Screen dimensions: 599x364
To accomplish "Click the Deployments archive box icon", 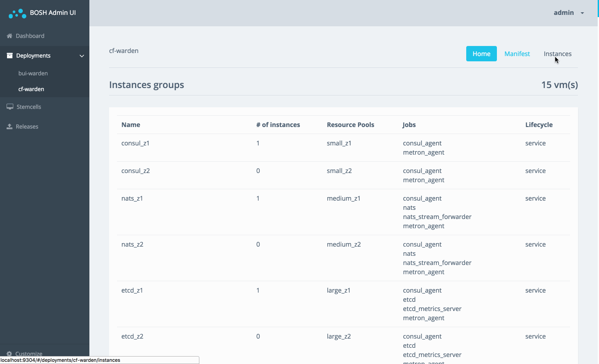I will click(10, 56).
